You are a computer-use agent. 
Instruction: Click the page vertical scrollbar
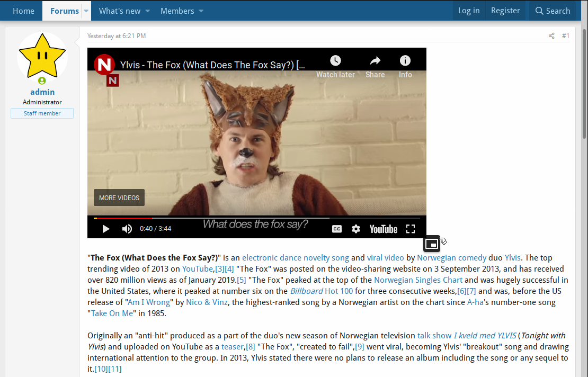click(x=584, y=83)
